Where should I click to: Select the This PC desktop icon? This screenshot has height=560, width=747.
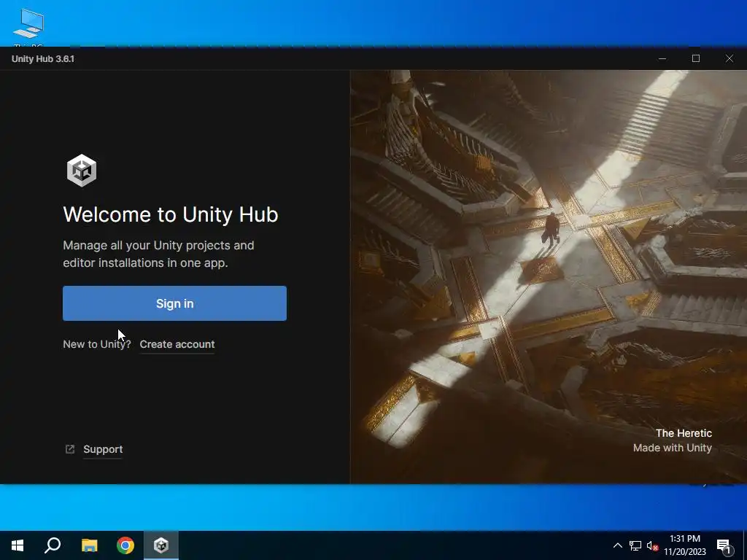click(28, 26)
